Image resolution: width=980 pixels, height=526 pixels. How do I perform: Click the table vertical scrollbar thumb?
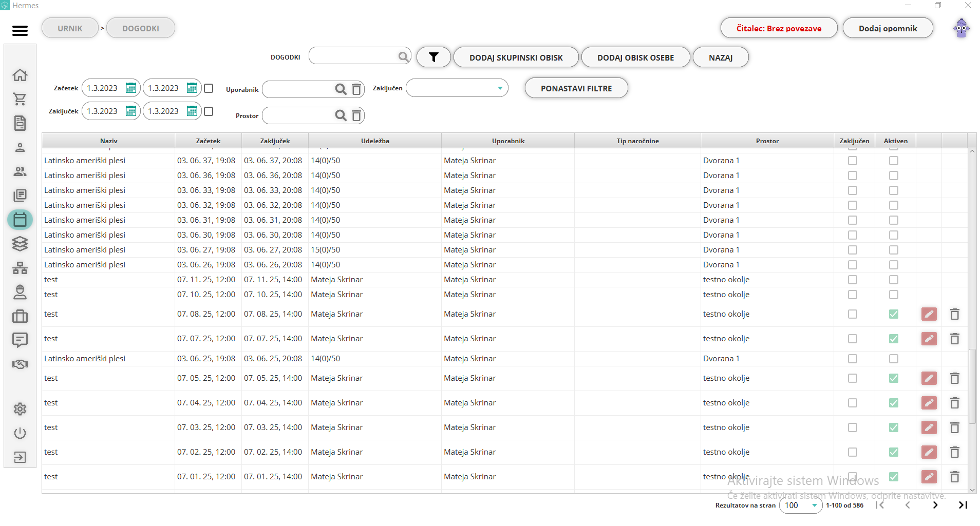[972, 386]
